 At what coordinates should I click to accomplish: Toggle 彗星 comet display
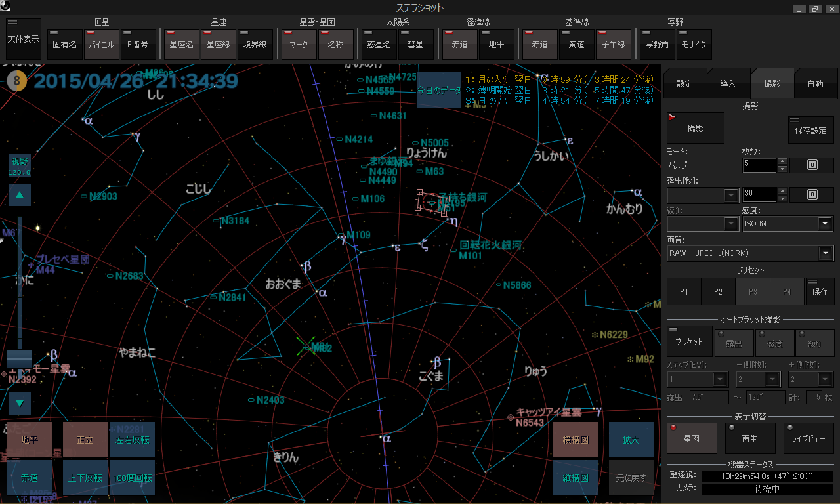click(x=416, y=44)
